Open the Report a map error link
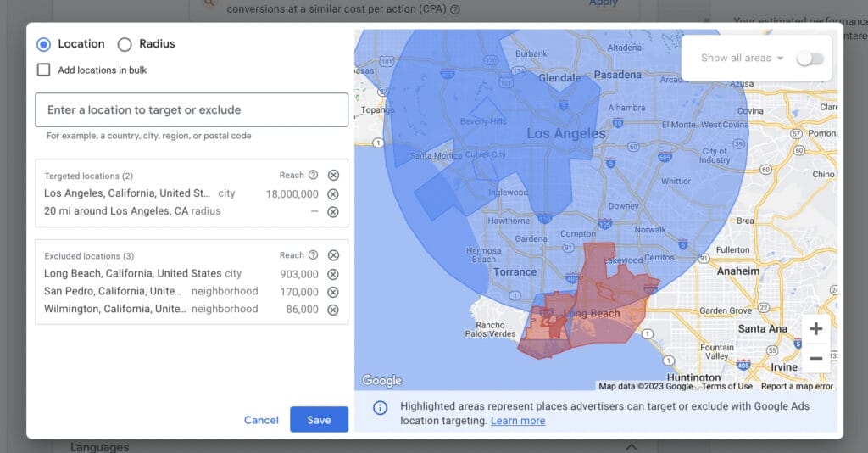This screenshot has height=453, width=868. 797,386
